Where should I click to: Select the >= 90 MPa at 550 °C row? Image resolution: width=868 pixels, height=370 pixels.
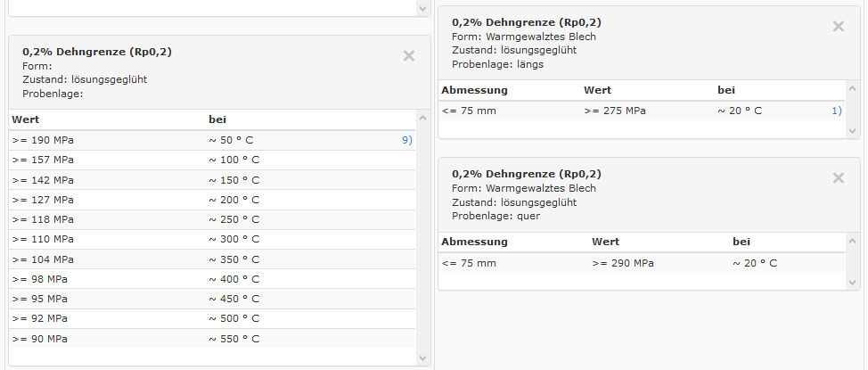click(212, 339)
